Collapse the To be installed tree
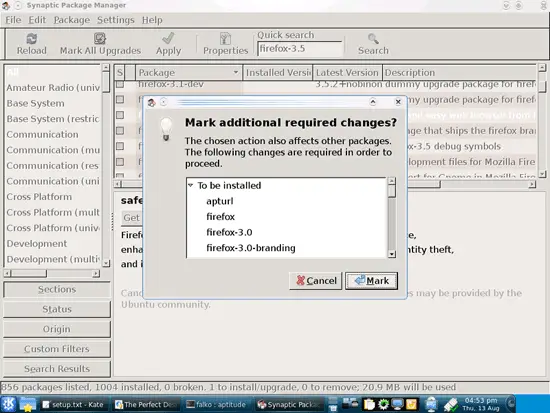The height and width of the screenshot is (413, 550). click(x=190, y=185)
